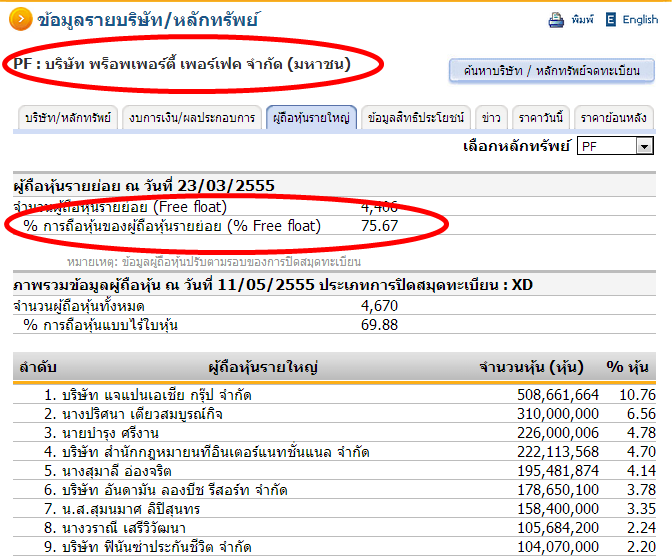Click the % หุ้น column header
Viewport: 672px width, 556px height.
pos(627,367)
